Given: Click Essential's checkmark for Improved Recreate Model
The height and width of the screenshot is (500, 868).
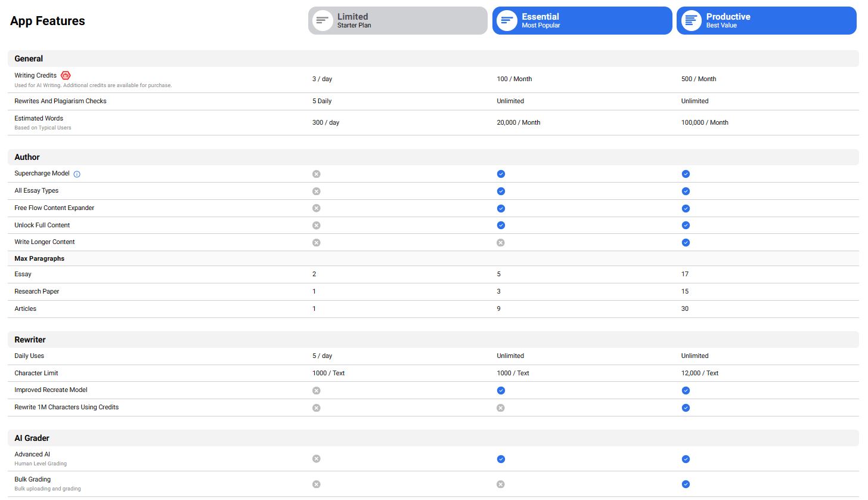Looking at the screenshot, I should point(501,390).
